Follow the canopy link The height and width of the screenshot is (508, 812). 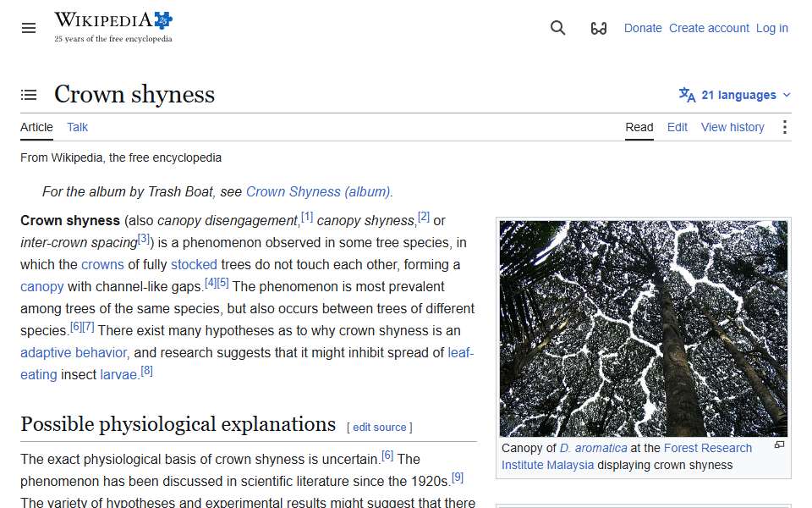(42, 287)
